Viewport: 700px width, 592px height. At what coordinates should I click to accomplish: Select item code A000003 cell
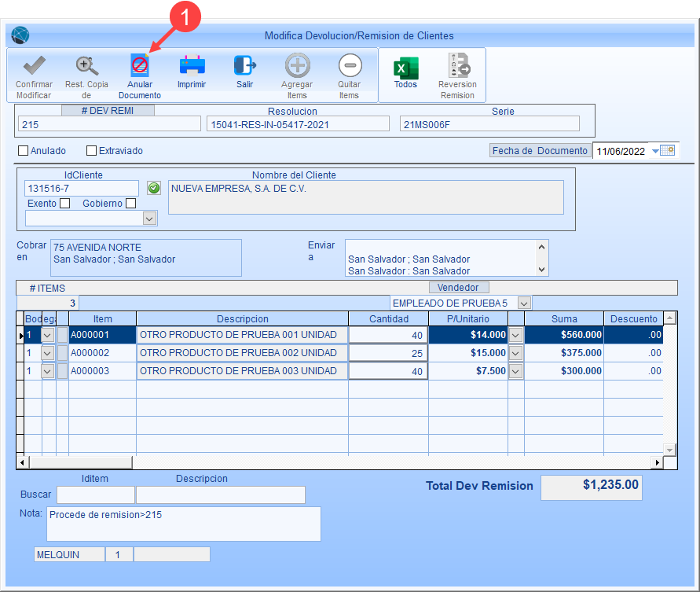[102, 371]
